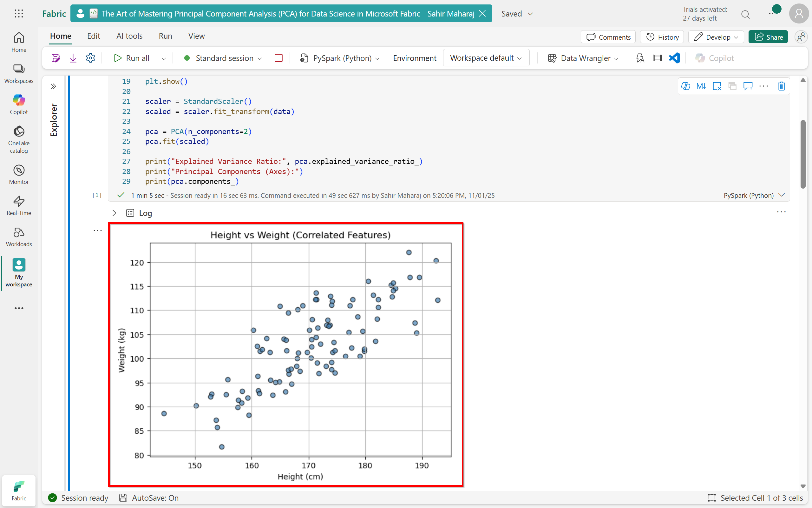
Task: Switch to the Edit tab
Action: (x=94, y=36)
